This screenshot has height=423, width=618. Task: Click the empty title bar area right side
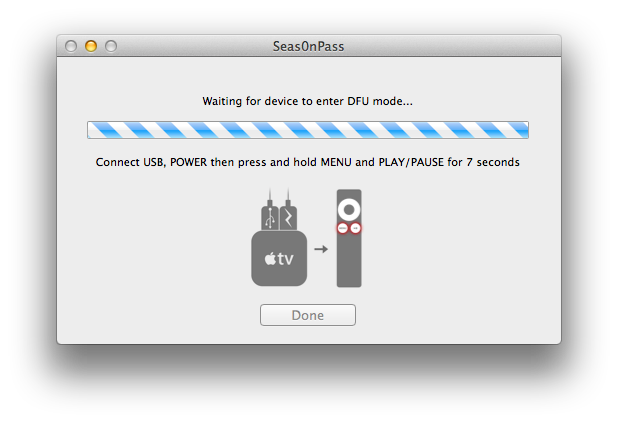(x=470, y=46)
